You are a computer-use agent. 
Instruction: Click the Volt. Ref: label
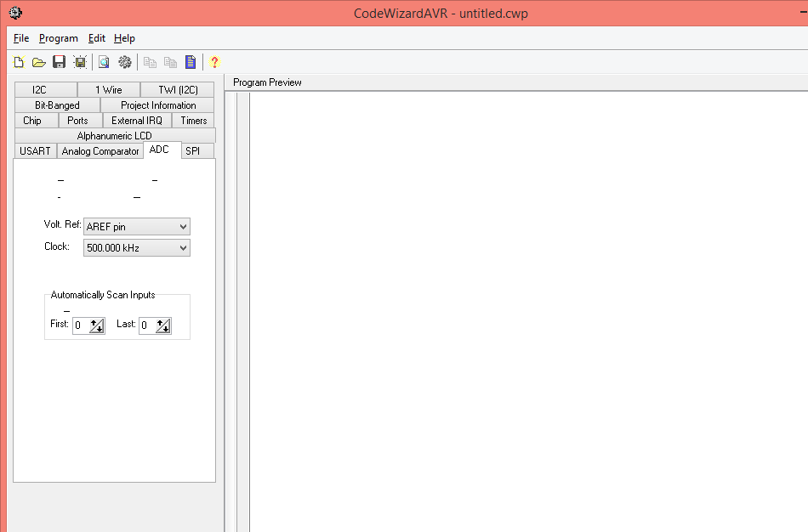pyautogui.click(x=62, y=224)
